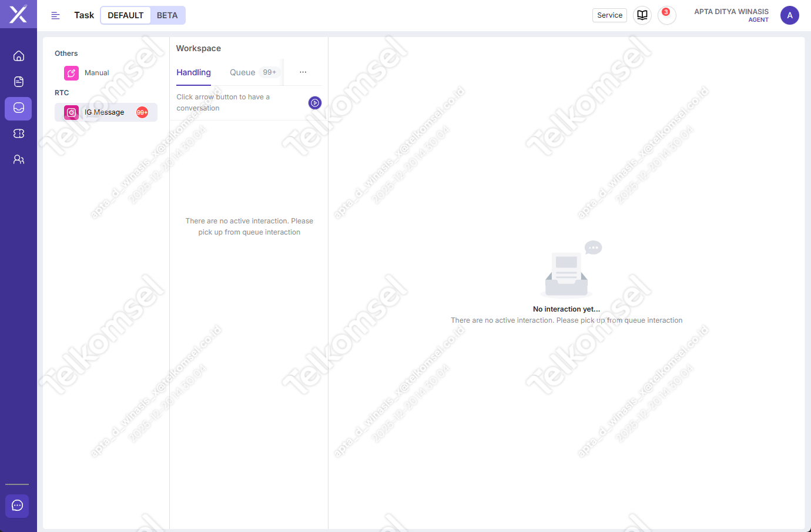
Task: Collapse the menu with hamburger icon
Action: click(x=55, y=16)
